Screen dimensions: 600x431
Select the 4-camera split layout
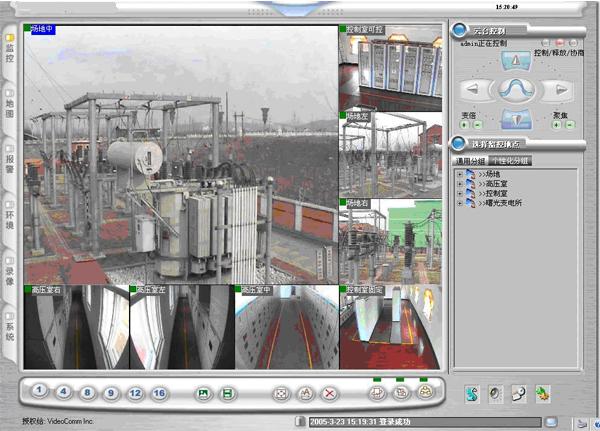[x=62, y=392]
